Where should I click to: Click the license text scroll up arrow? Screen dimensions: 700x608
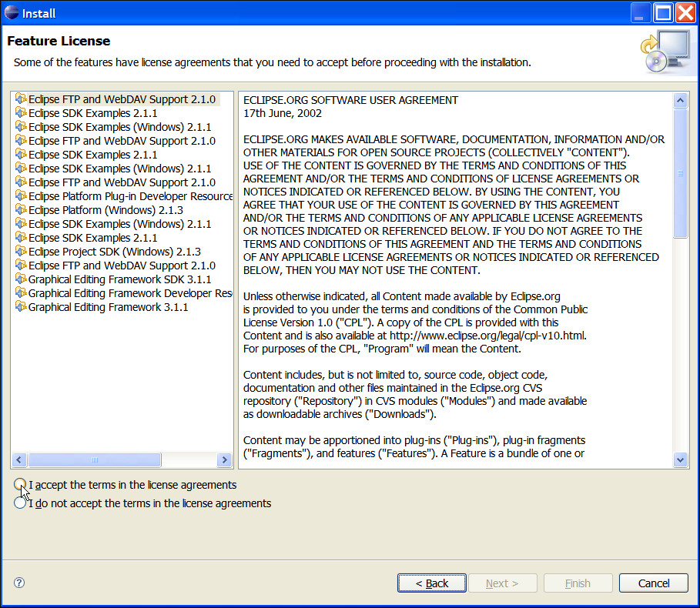click(680, 100)
